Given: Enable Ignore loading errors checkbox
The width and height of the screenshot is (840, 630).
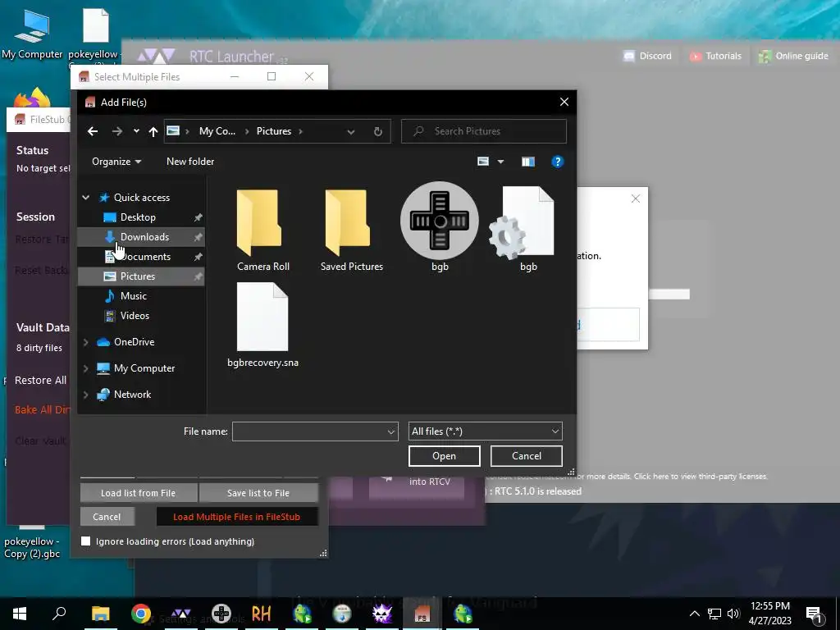Looking at the screenshot, I should click(x=85, y=541).
